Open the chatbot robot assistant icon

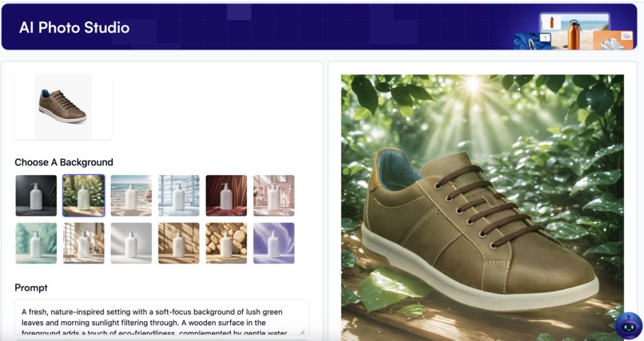(628, 326)
